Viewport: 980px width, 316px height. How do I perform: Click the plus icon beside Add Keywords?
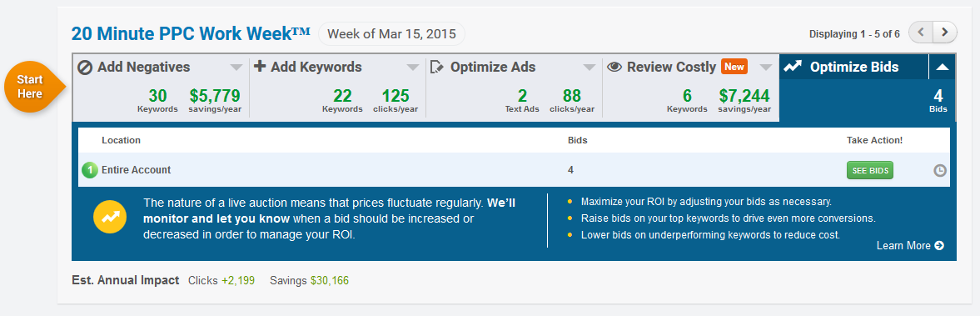(260, 67)
